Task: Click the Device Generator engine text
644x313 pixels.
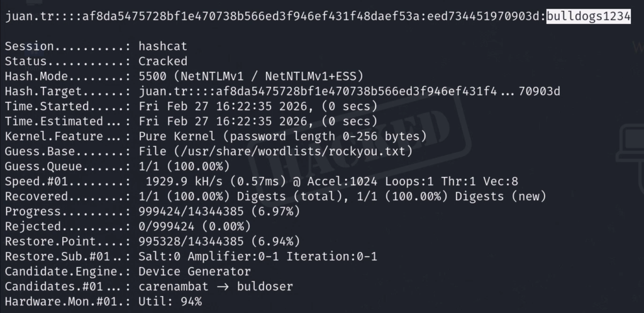Action: [194, 271]
